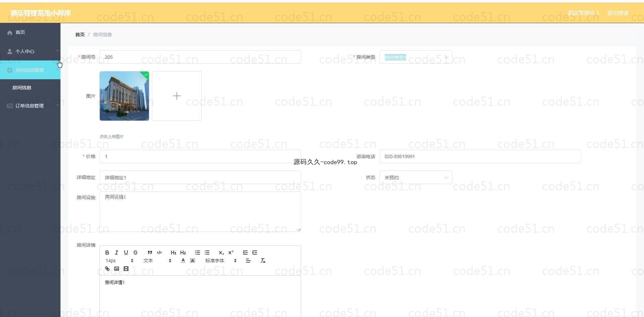Screen dimensions: 644x317
Task: Open the 标准字体 font family dropdown
Action: tap(220, 261)
